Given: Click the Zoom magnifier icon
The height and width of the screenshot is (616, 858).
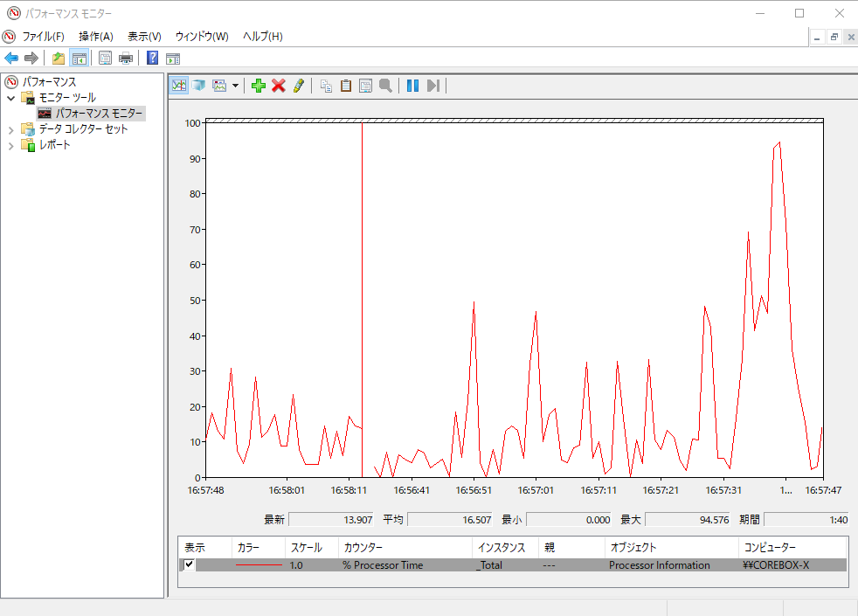Looking at the screenshot, I should point(386,86).
